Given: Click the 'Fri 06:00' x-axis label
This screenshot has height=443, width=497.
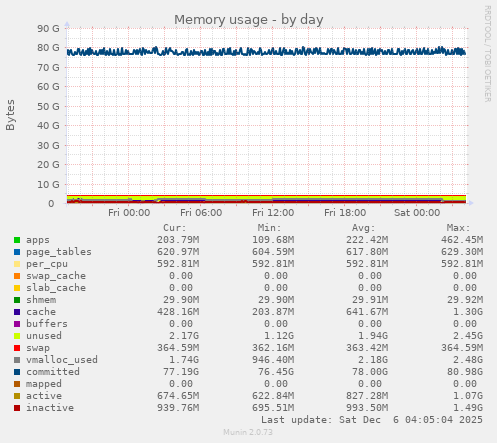Looking at the screenshot, I should [201, 213].
